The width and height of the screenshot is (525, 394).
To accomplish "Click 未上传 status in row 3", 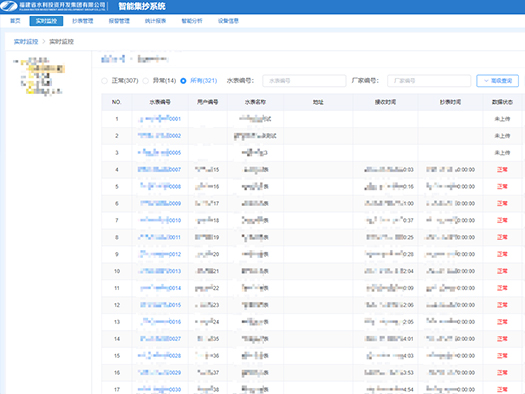I will (502, 153).
